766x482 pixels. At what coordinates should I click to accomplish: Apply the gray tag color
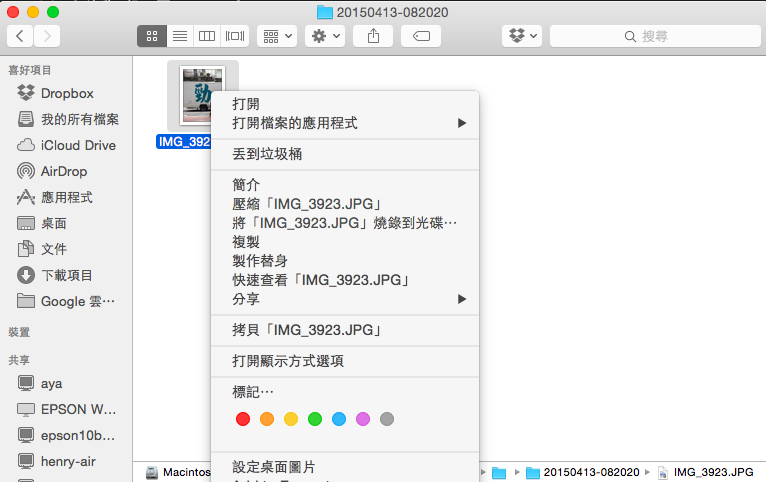click(387, 419)
